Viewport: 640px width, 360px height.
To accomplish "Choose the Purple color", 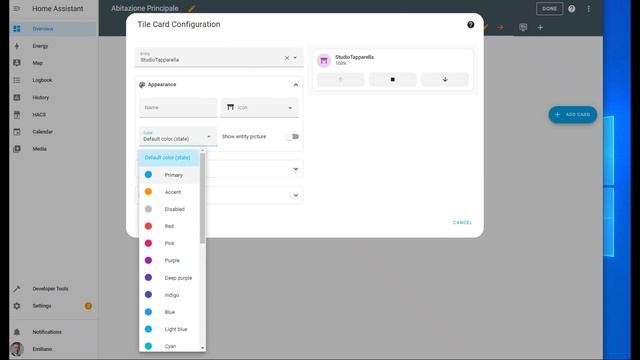I will coord(169,260).
